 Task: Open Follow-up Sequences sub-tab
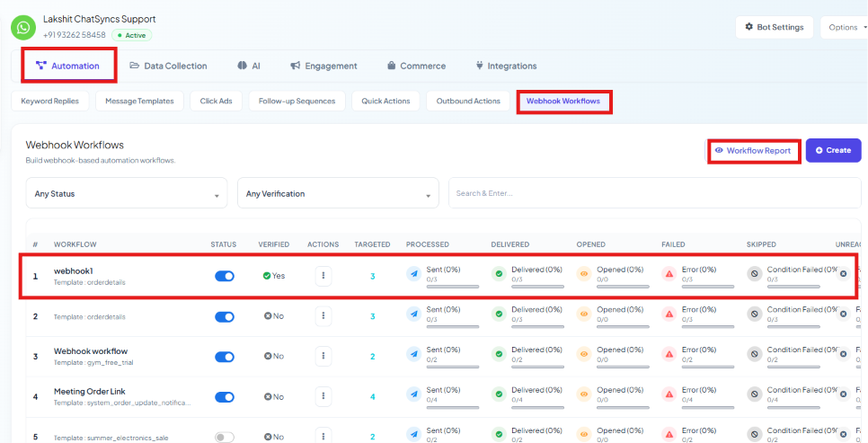[x=297, y=102]
